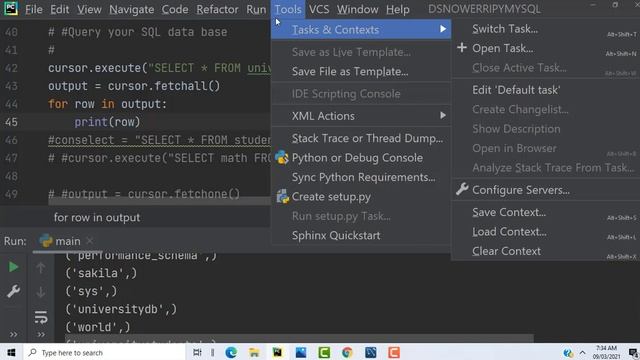Open notification center icon
The width and height of the screenshot is (640, 360).
coord(633,353)
